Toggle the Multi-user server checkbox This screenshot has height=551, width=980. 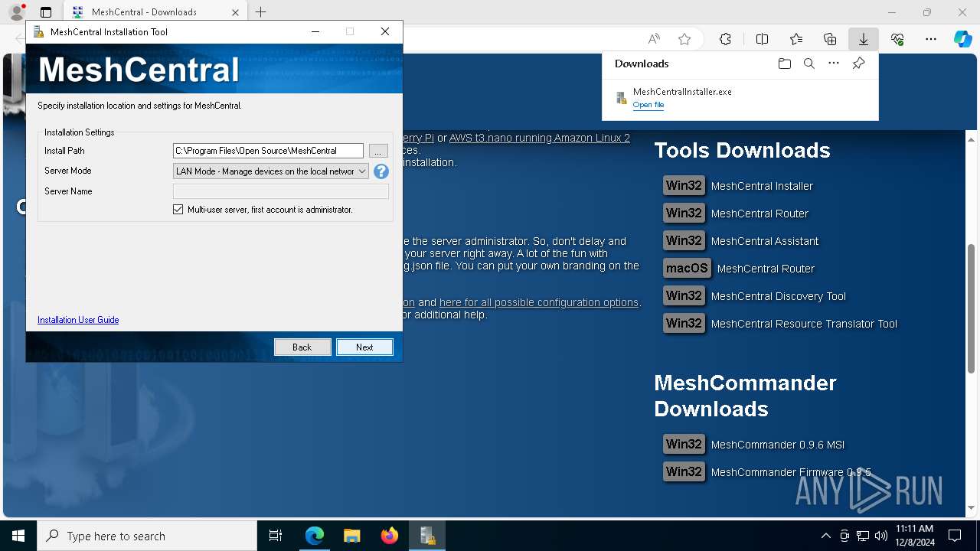pyautogui.click(x=178, y=209)
